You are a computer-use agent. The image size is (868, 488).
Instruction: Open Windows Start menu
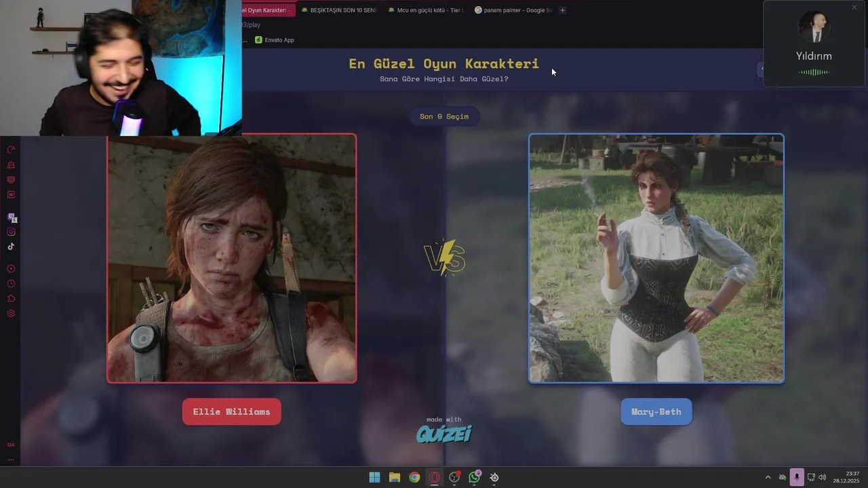click(374, 477)
